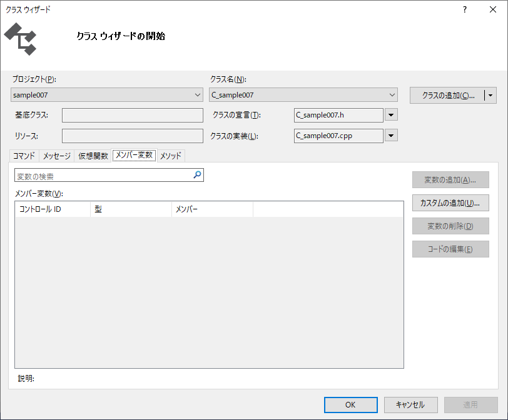Click the Class Wizard logo icon
This screenshot has width=508, height=420.
21,39
